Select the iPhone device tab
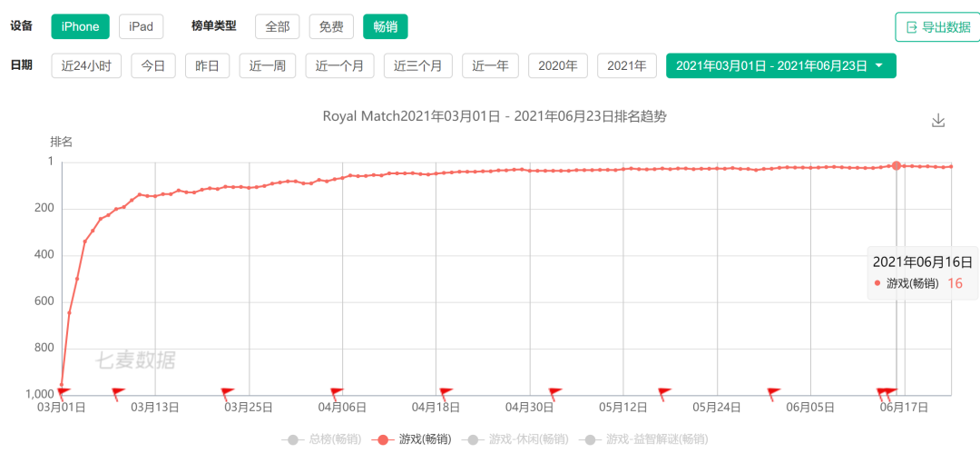This screenshot has height=453, width=980. pos(80,26)
